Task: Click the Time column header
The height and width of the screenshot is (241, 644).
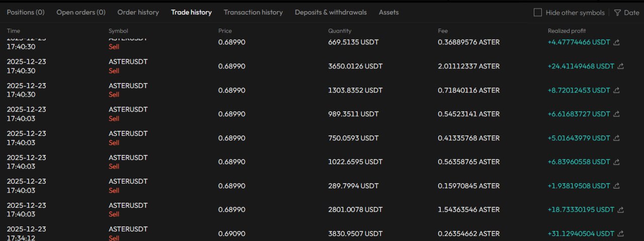Action: (14, 31)
